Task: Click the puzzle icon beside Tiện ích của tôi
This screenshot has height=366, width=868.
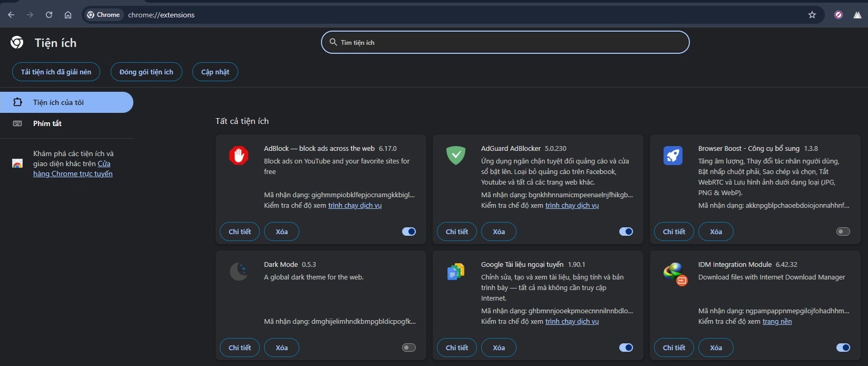Action: 17,102
